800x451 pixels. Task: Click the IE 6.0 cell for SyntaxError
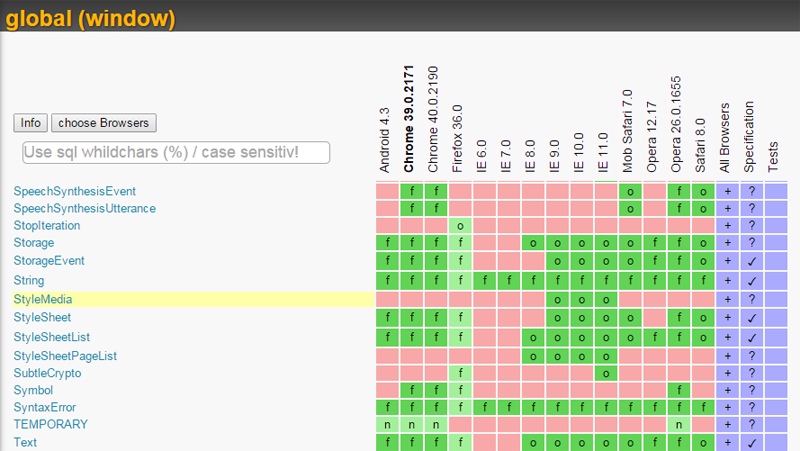(x=484, y=408)
